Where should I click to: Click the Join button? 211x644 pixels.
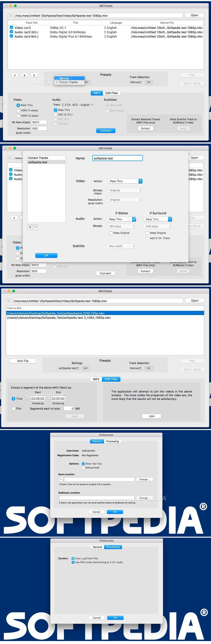(x=151, y=416)
